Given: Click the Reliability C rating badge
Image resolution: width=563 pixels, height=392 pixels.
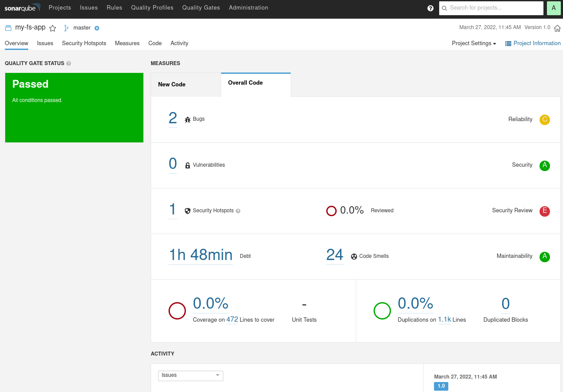Looking at the screenshot, I should click(x=544, y=120).
